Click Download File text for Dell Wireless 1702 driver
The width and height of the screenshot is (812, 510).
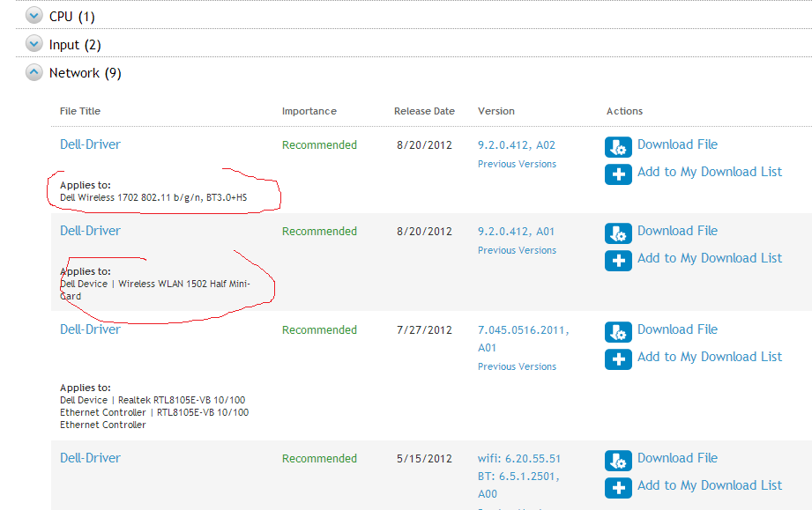click(677, 144)
